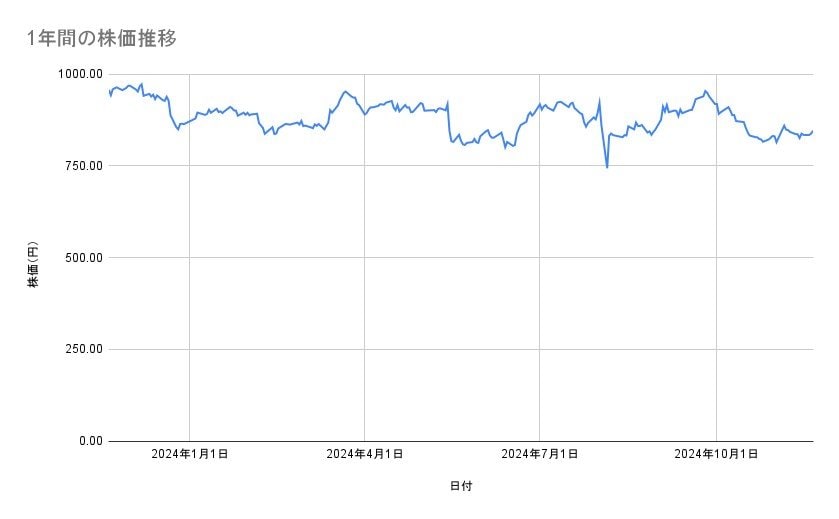Click the chart title 1年間の株価推移
This screenshot has height=519, width=839.
pyautogui.click(x=102, y=39)
